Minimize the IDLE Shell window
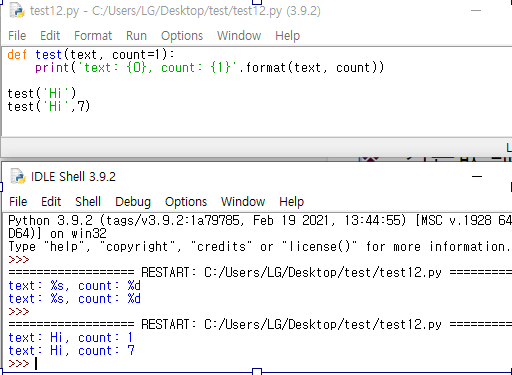The width and height of the screenshot is (512, 375). pos(477,176)
